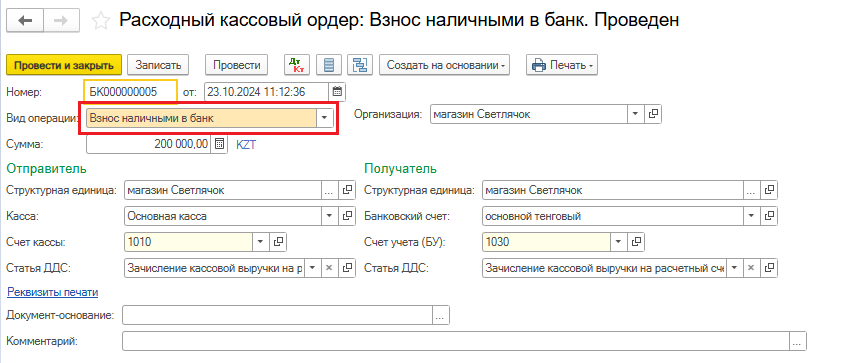Clear the sender Статья ДДС field
The height and width of the screenshot is (363, 845).
pyautogui.click(x=330, y=268)
